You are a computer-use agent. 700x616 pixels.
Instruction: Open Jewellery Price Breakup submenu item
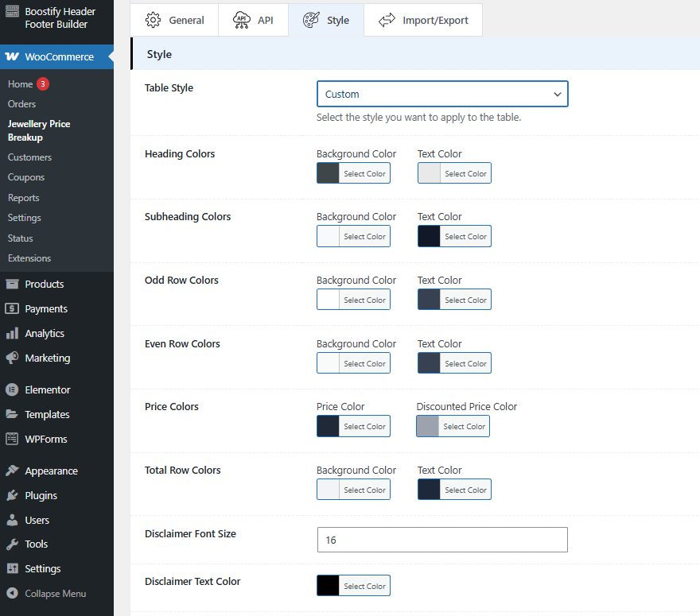tap(39, 130)
